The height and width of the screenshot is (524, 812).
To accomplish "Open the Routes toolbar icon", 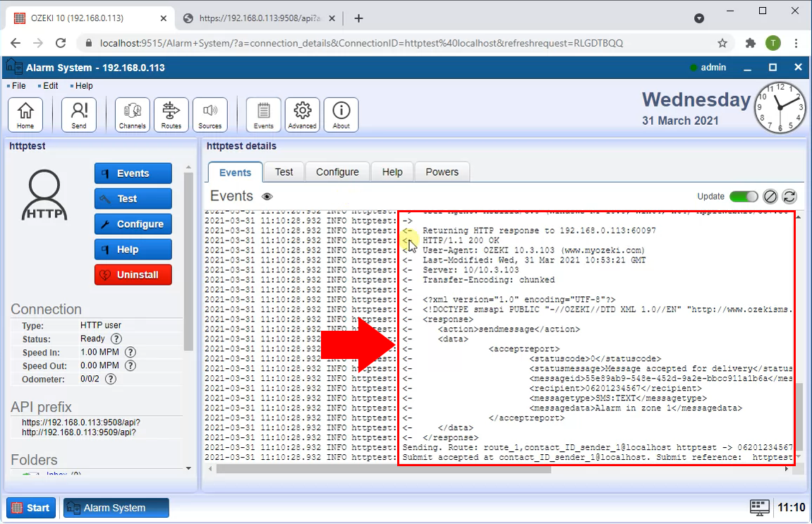I will [171, 114].
